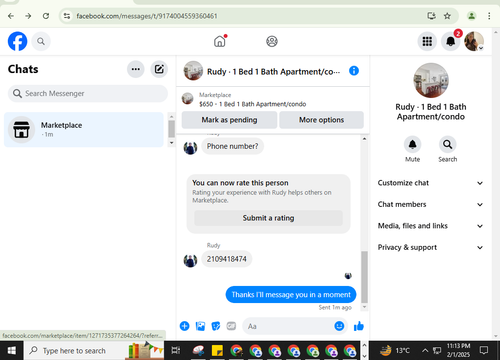
Task: Open the profile circle icon in top navigation
Action: (272, 41)
